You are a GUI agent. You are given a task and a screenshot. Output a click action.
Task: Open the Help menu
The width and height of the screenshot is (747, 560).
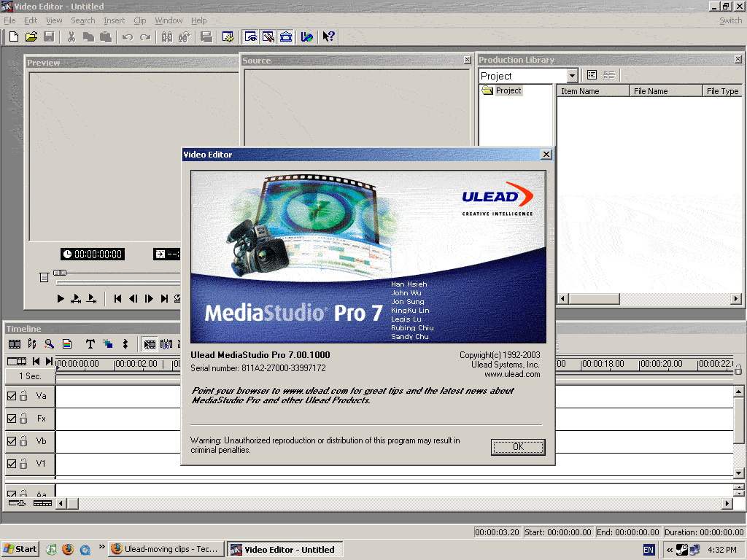tap(198, 20)
